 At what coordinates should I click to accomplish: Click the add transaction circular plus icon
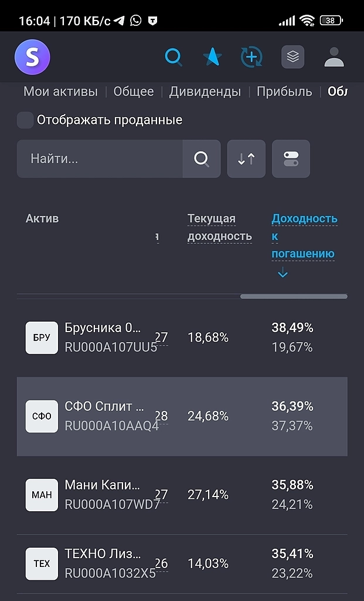point(251,57)
